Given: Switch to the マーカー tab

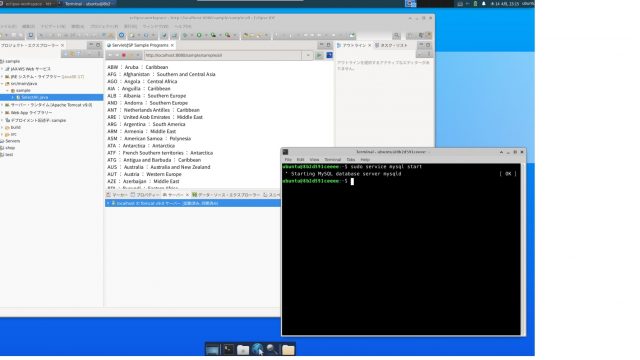Looking at the screenshot, I should (x=117, y=195).
